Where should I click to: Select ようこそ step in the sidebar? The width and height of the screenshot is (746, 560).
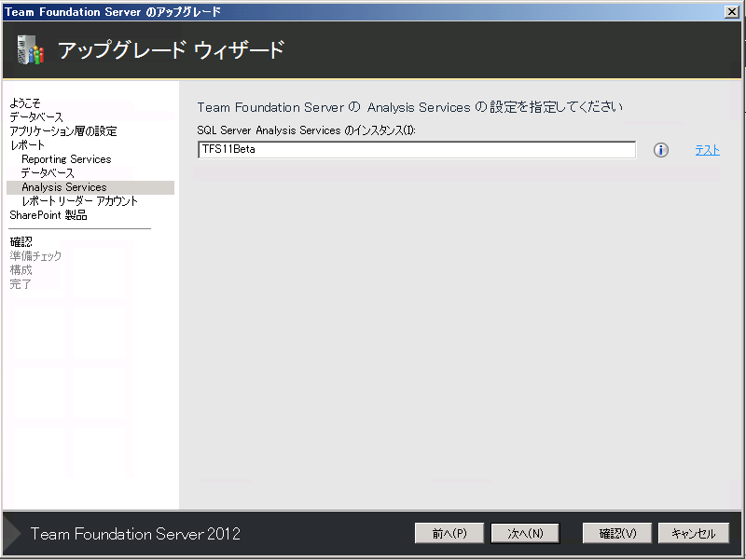25,102
